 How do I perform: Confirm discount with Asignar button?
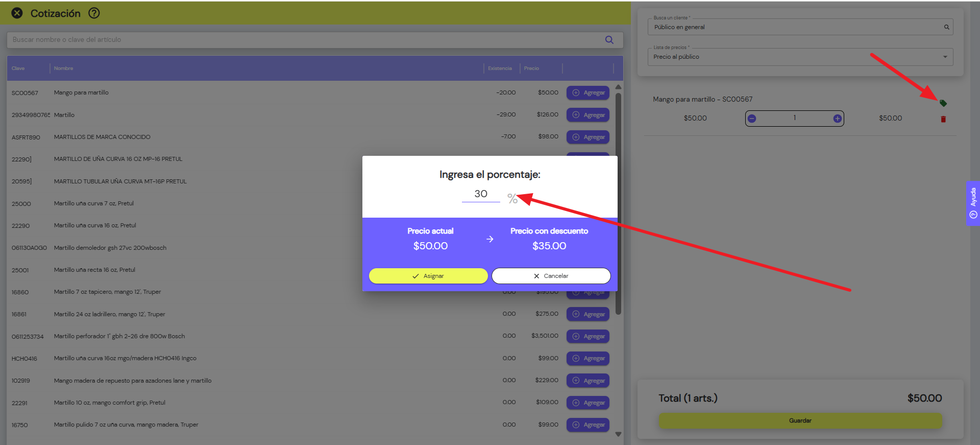pyautogui.click(x=428, y=276)
